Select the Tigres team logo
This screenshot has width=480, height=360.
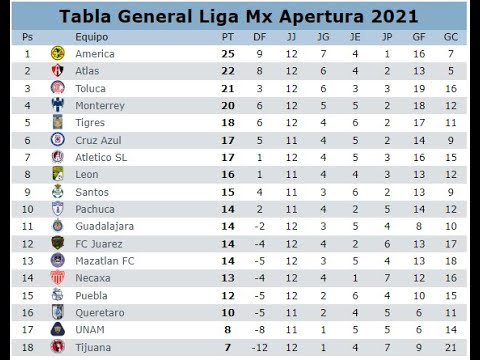[x=58, y=122]
